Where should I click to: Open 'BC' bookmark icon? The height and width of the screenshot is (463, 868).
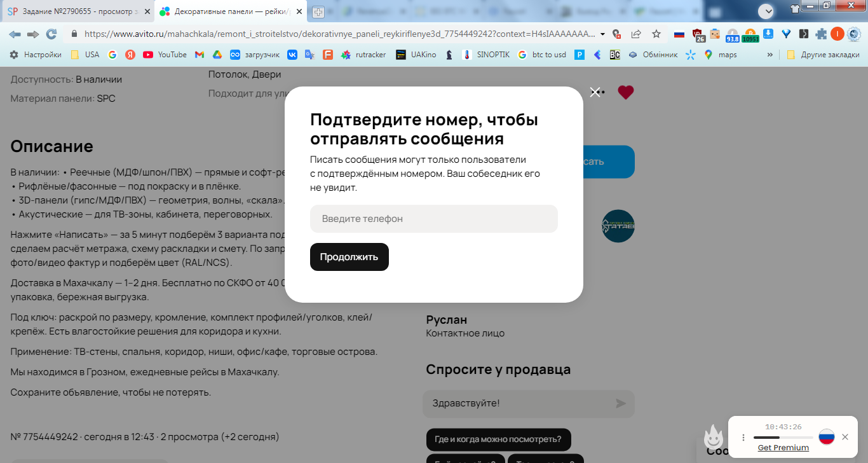coord(614,55)
